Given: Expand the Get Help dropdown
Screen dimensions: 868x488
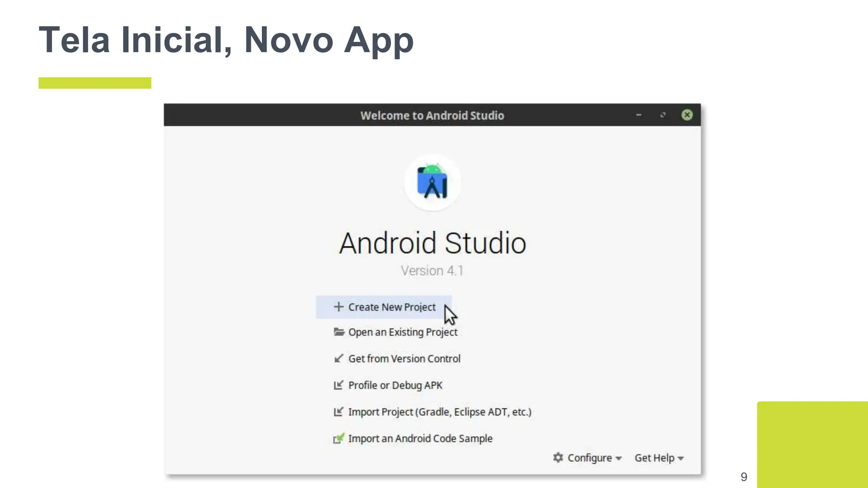Looking at the screenshot, I should coord(659,458).
